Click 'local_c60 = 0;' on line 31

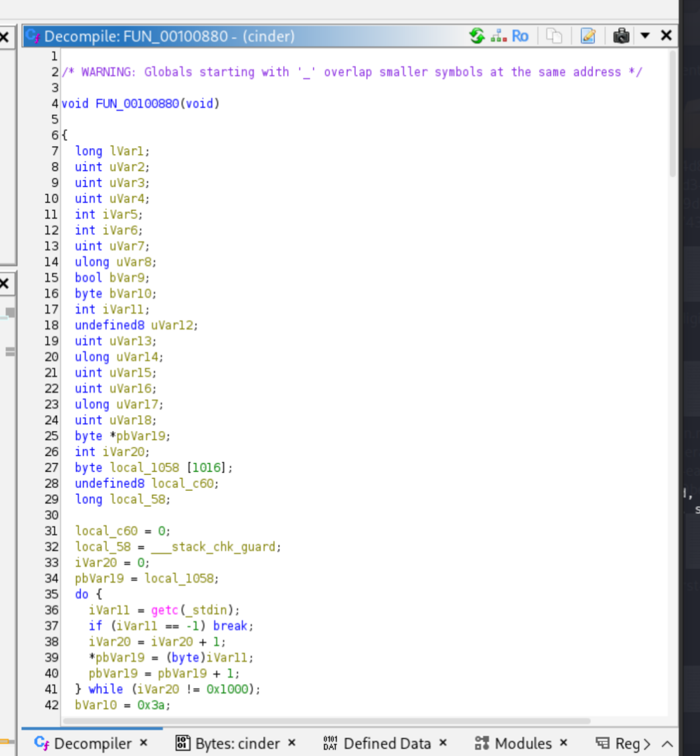pos(122,531)
